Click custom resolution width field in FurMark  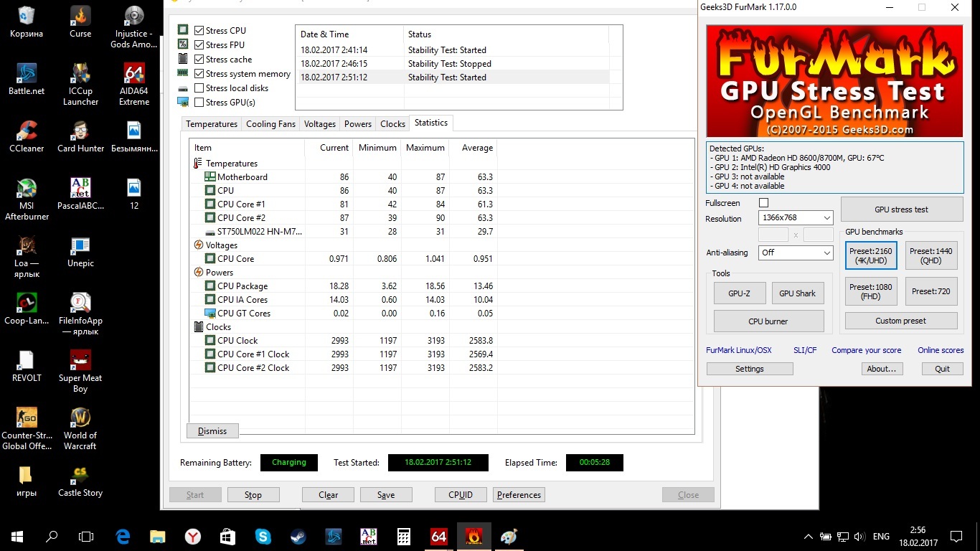[773, 235]
